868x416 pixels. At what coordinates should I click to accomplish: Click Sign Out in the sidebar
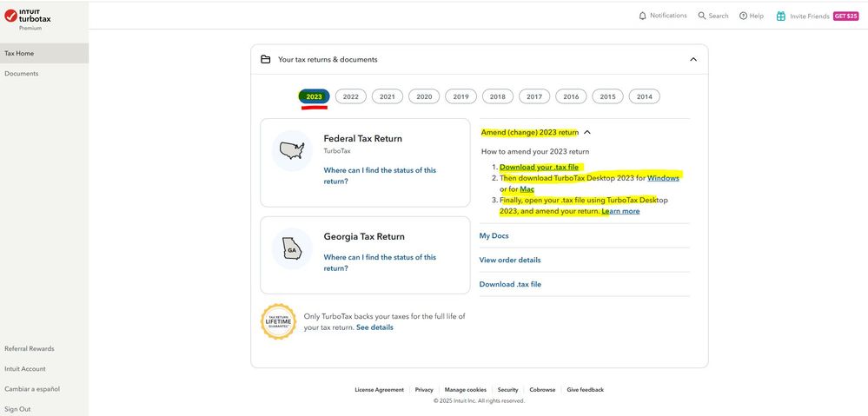click(x=17, y=409)
